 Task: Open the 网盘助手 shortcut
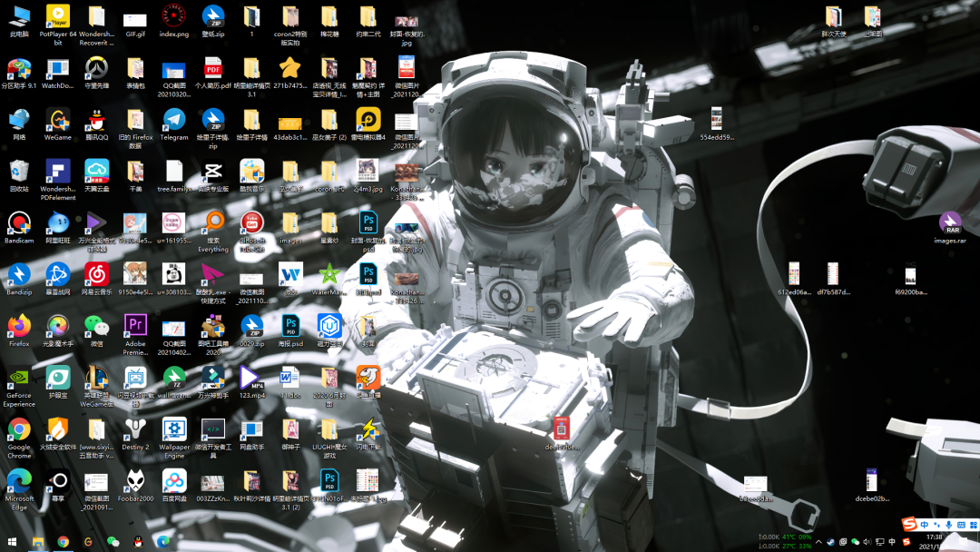click(x=251, y=434)
